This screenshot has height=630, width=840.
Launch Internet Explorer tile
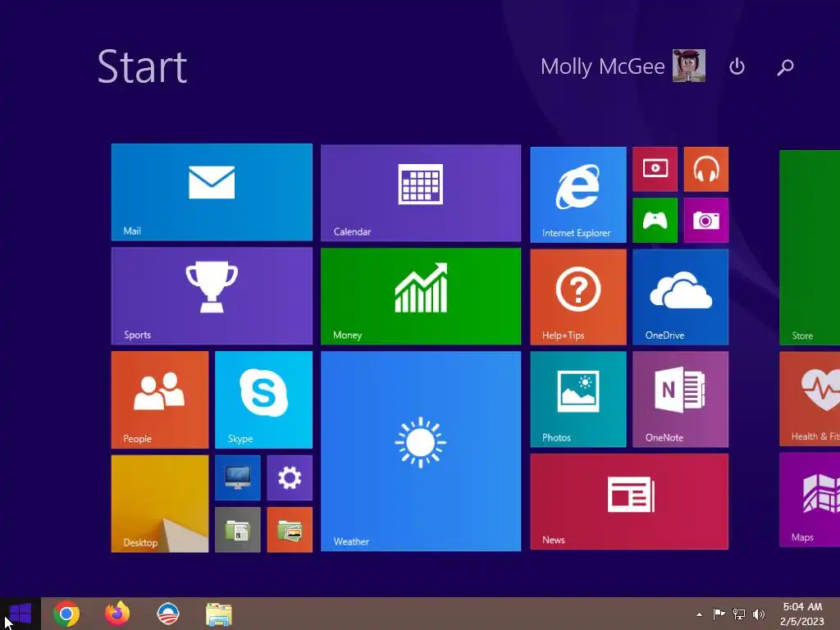(x=578, y=194)
